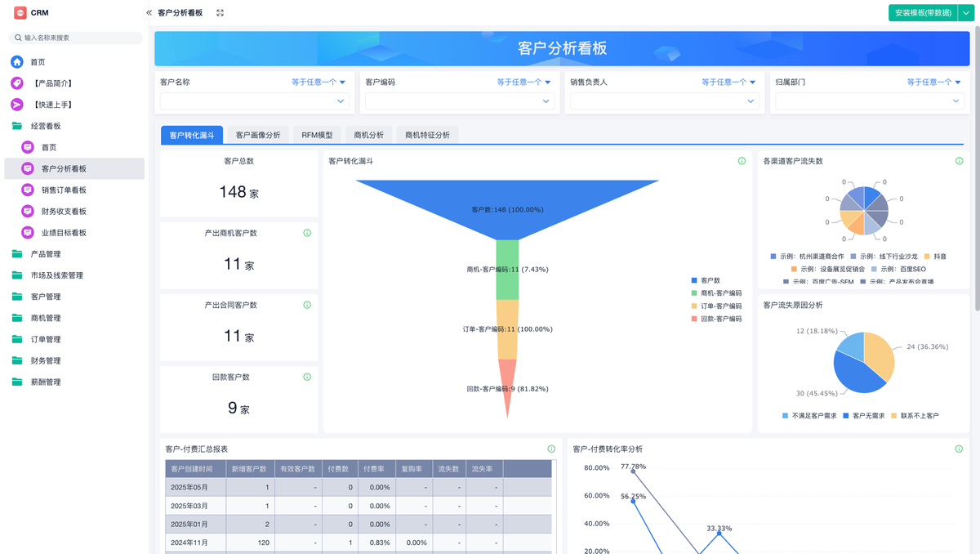This screenshot has height=554, width=980.
Task: Open the 客户编码 value select box
Action: (460, 101)
